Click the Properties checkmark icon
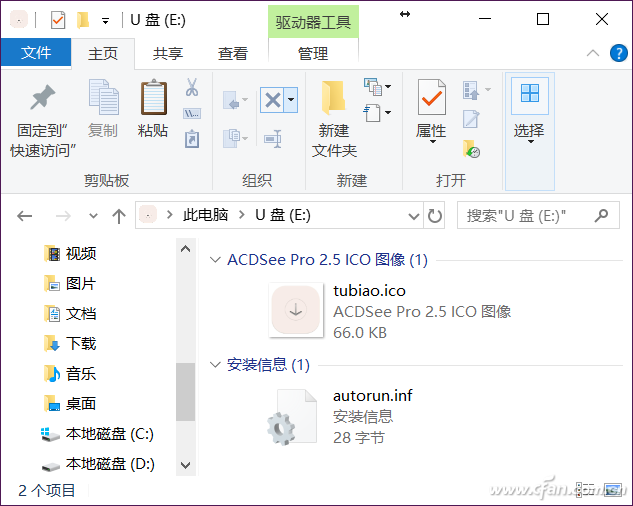This screenshot has height=506, width=633. [x=432, y=97]
